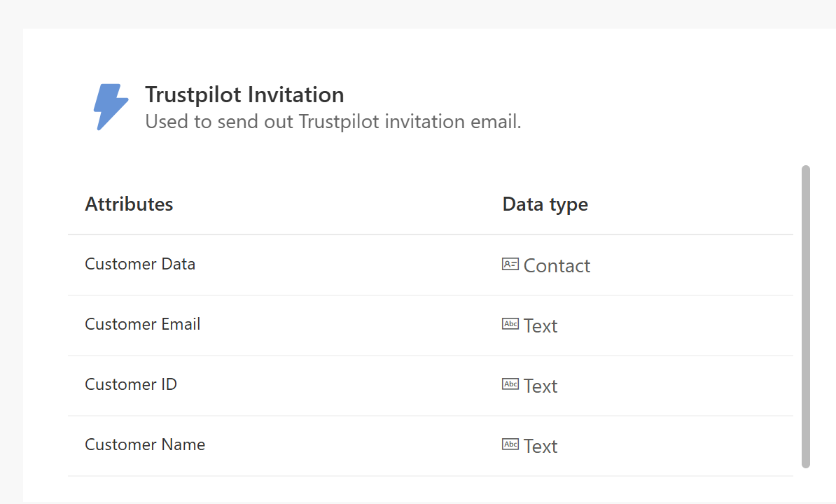Select the Customer Email attribute
This screenshot has width=836, height=504.
click(x=142, y=324)
